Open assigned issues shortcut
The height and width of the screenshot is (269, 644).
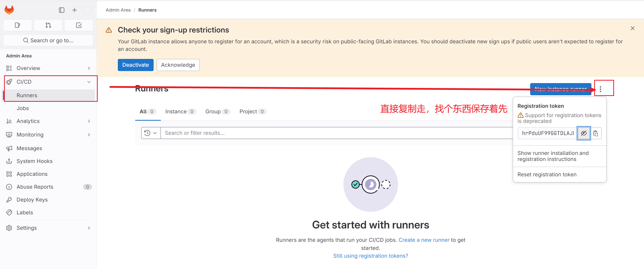point(18,25)
